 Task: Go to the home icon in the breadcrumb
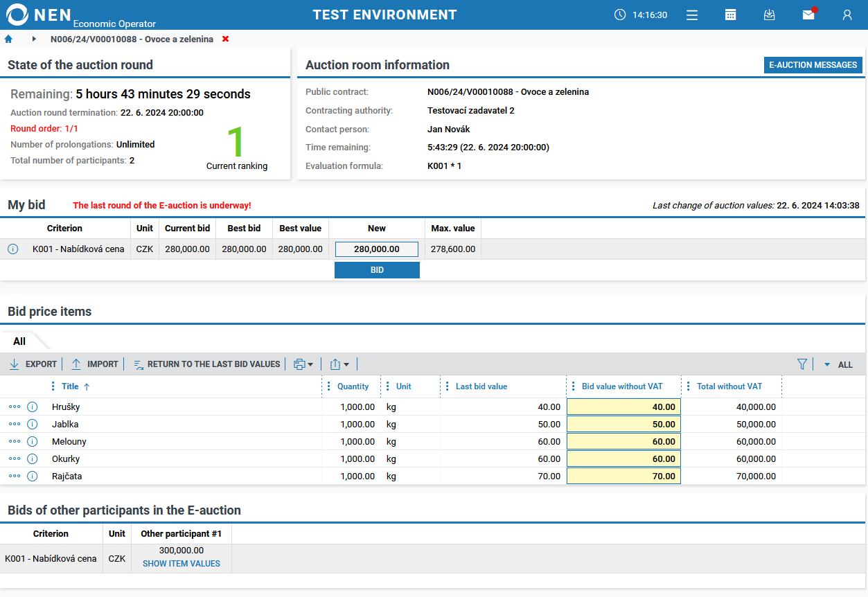(8, 39)
